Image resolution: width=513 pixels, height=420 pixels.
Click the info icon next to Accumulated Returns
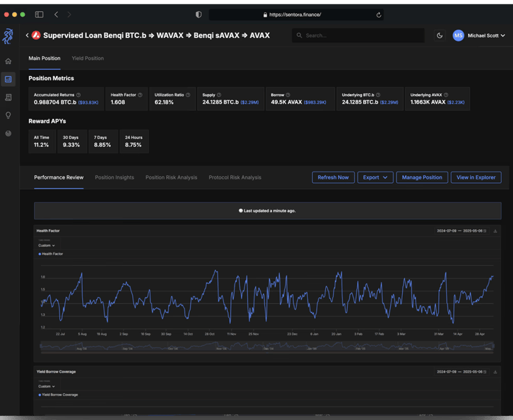tap(78, 95)
